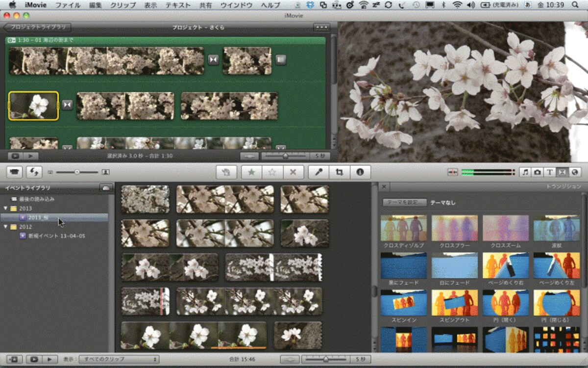Open the titles browser T icon
The width and height of the screenshot is (588, 368).
[550, 172]
